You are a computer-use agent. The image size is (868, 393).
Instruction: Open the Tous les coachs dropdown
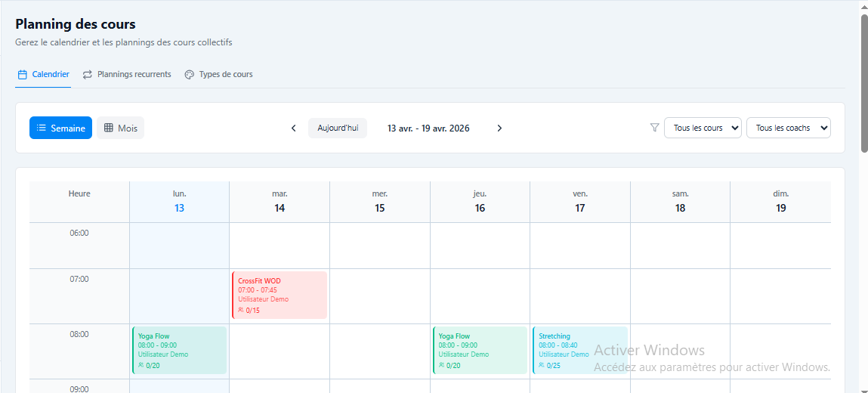point(789,128)
